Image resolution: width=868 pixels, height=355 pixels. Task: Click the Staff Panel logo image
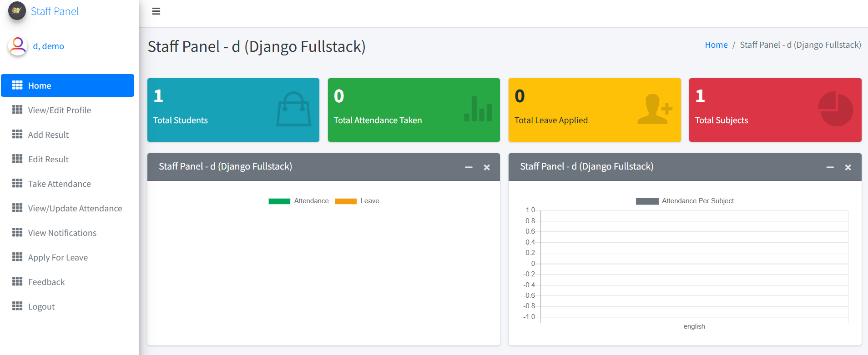tap(17, 11)
